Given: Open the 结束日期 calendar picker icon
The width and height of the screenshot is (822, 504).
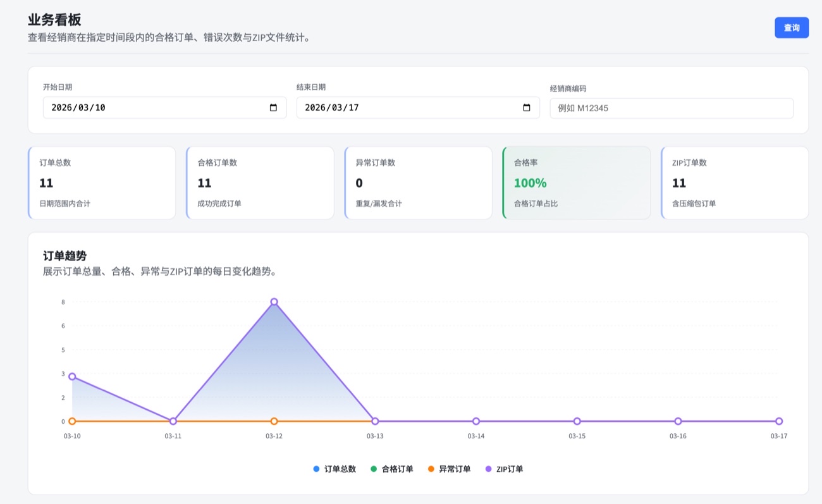Looking at the screenshot, I should coord(527,108).
